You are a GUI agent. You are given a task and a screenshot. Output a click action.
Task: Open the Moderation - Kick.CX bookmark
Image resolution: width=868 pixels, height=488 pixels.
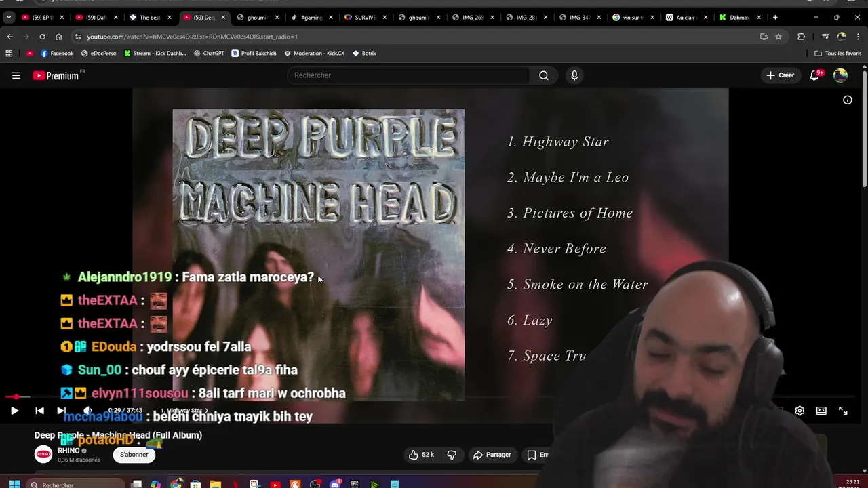coord(314,53)
